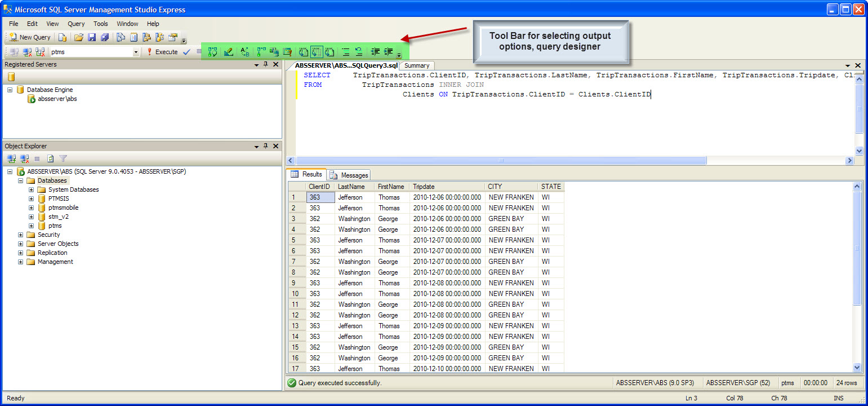Click results grid vertical scrollbar down arrow
Screen dimensions: 868x406
coord(858,368)
